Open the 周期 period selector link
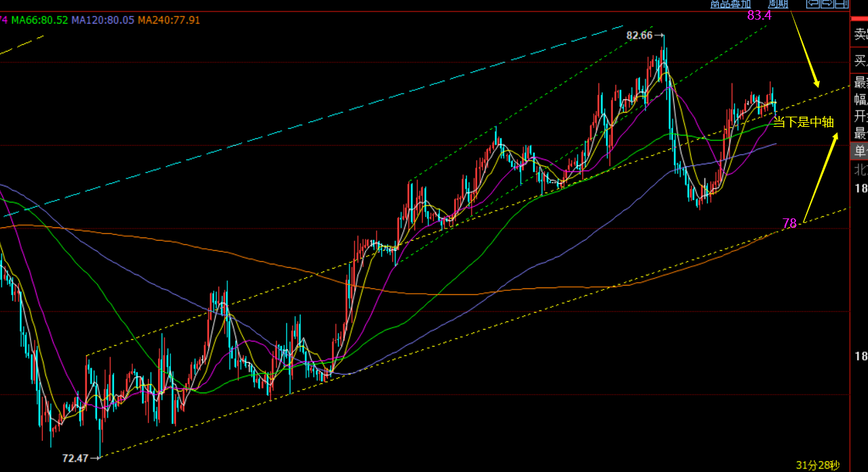The image size is (868, 472). [x=778, y=4]
